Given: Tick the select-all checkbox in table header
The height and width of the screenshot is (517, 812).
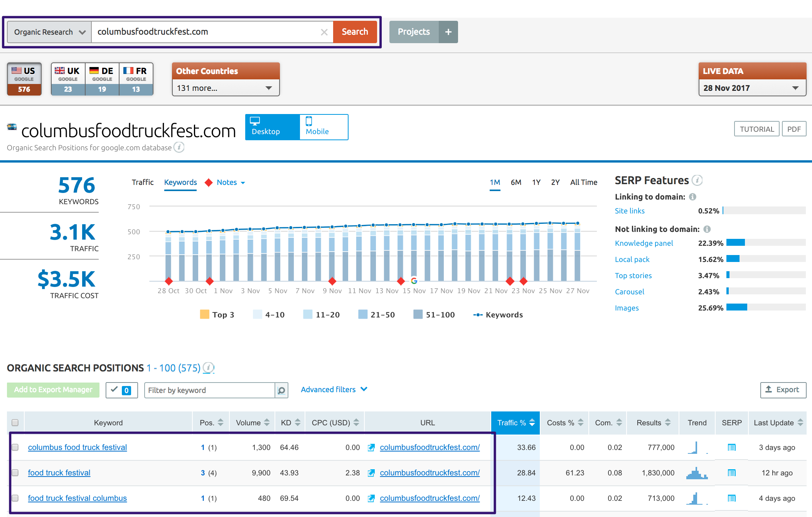Looking at the screenshot, I should [x=15, y=423].
